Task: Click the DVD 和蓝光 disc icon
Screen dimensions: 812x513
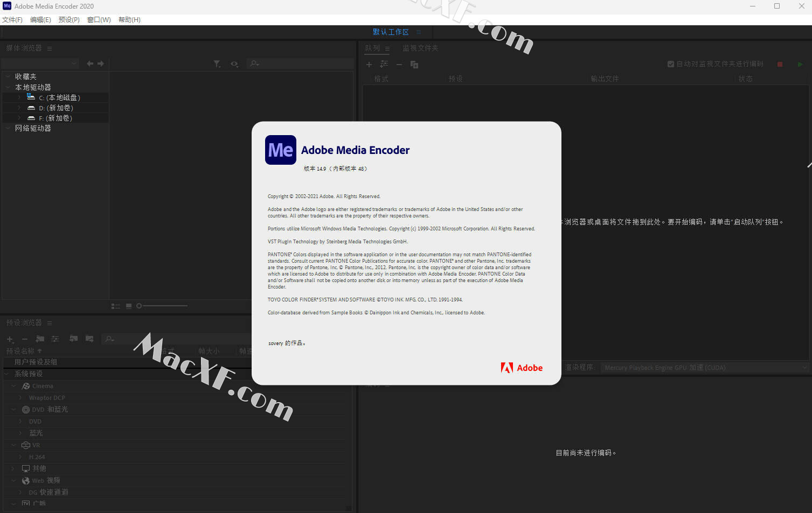Action: tap(25, 410)
